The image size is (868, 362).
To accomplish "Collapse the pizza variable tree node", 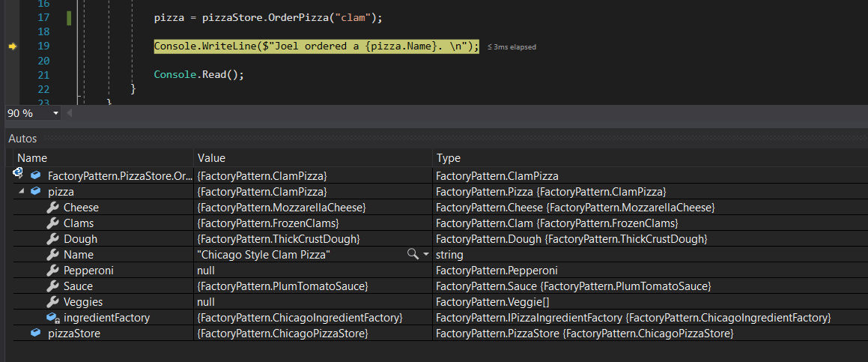I will (x=22, y=191).
